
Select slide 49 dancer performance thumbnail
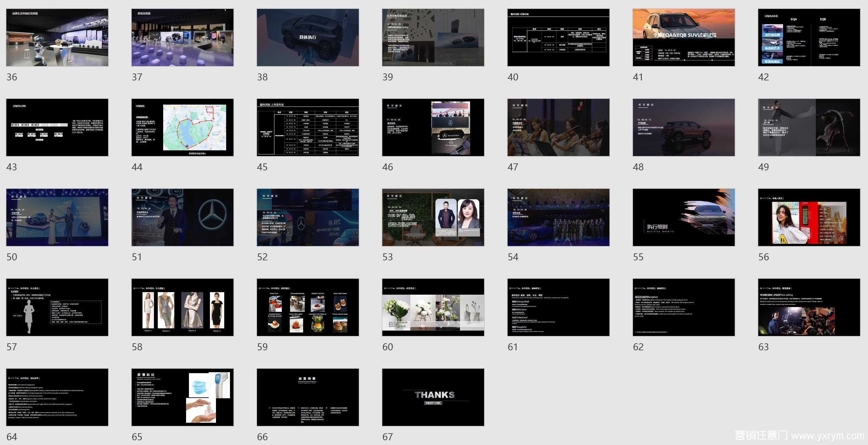(x=809, y=127)
